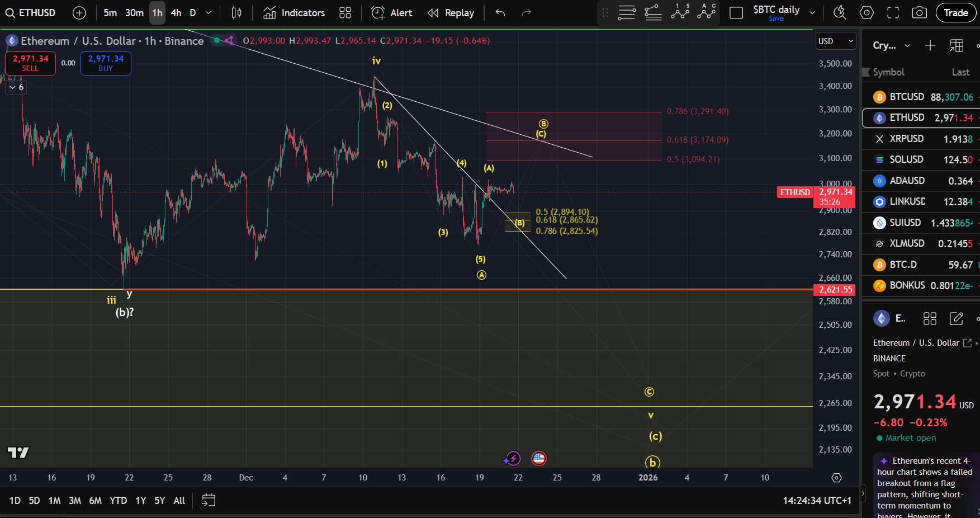Open quick search icon in top toolbar

click(x=839, y=13)
